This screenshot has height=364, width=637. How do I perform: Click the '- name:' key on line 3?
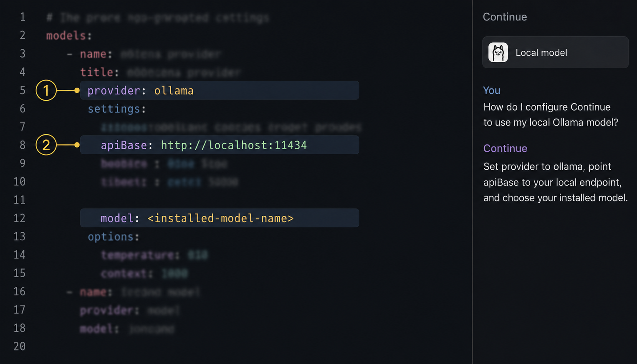[x=89, y=54]
